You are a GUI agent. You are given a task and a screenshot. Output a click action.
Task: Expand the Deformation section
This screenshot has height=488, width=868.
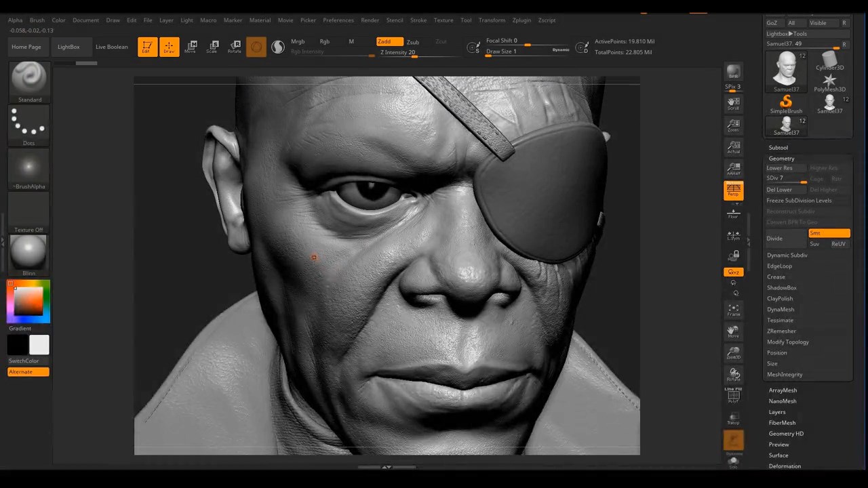pyautogui.click(x=785, y=466)
